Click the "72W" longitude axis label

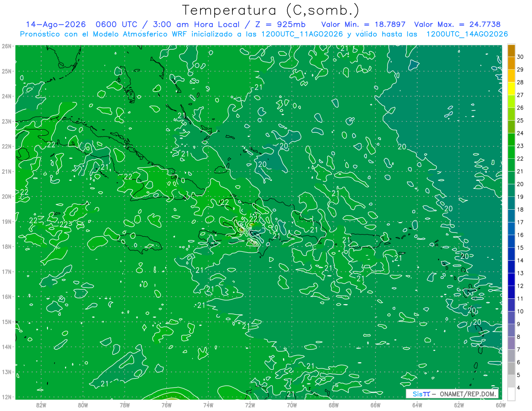click(x=250, y=406)
